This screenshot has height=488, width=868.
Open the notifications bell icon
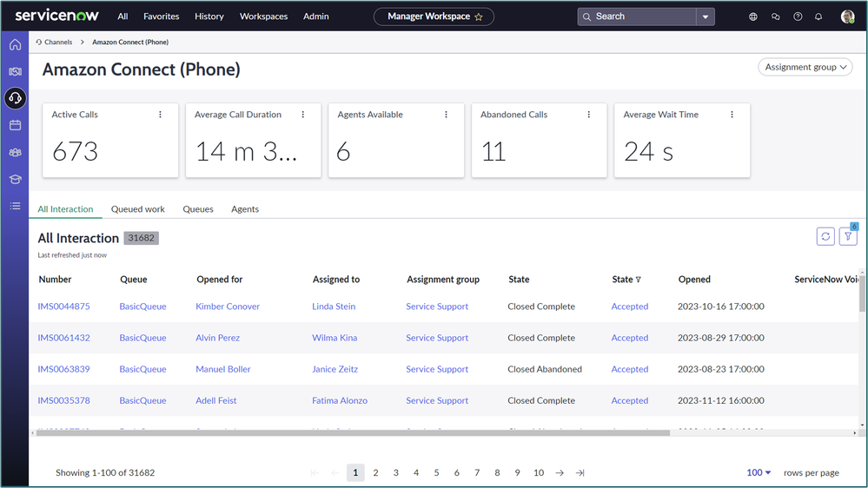[818, 16]
